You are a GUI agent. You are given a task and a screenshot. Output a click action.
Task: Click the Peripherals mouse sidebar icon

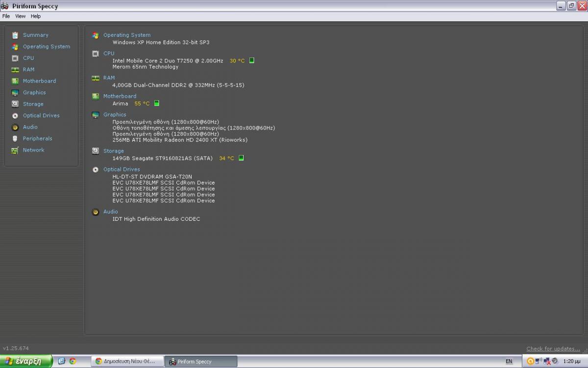pyautogui.click(x=15, y=138)
